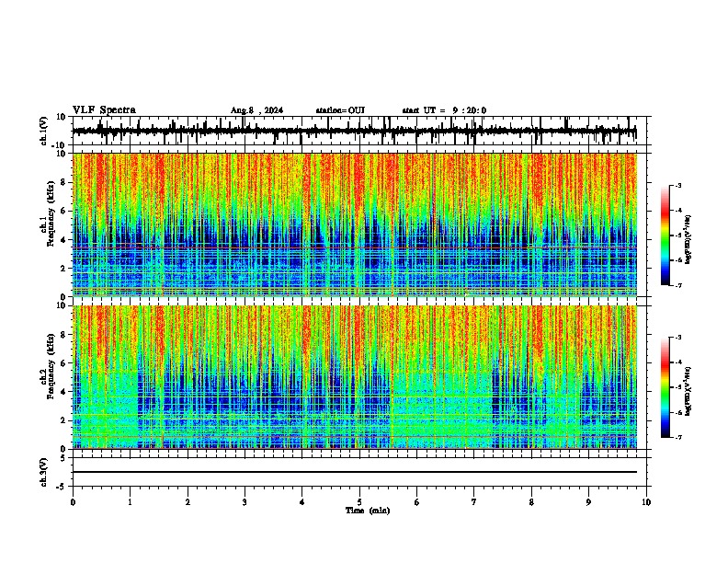Click time axis tick label "4"
The height and width of the screenshot is (563, 728).
302,502
